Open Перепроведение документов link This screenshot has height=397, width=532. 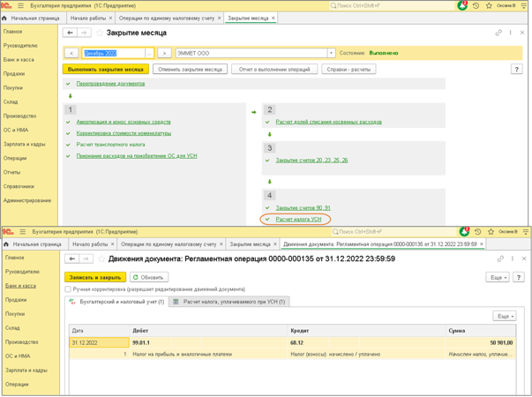110,84
